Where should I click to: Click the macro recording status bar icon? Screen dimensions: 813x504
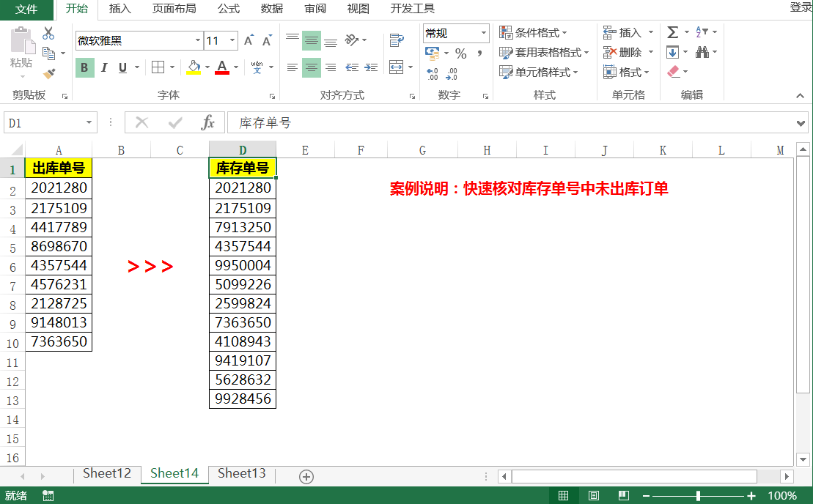coord(48,496)
